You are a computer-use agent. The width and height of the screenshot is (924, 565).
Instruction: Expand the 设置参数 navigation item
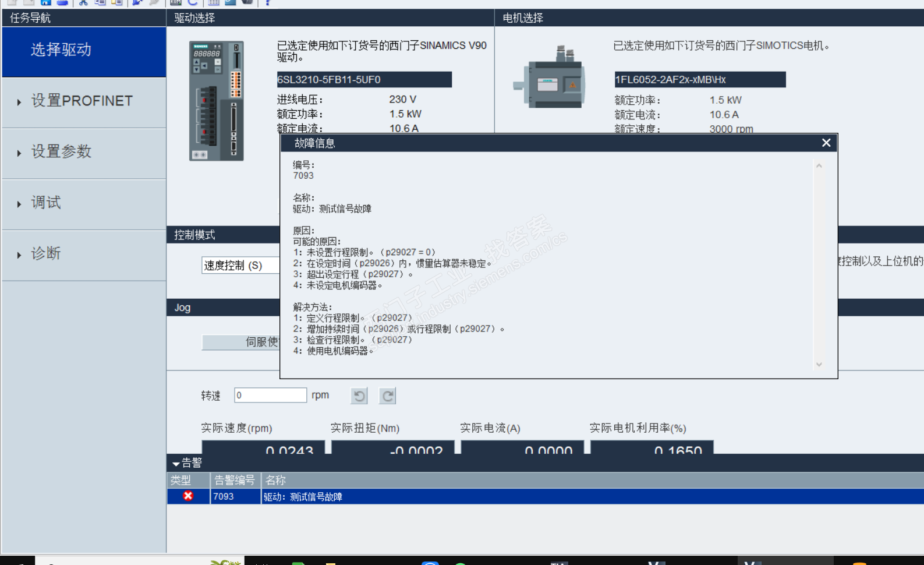(84, 153)
